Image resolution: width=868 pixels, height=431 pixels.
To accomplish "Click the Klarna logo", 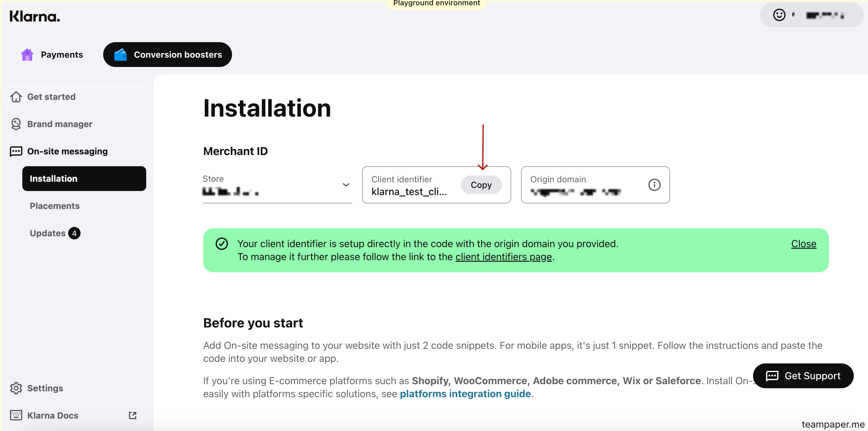I will point(35,16).
